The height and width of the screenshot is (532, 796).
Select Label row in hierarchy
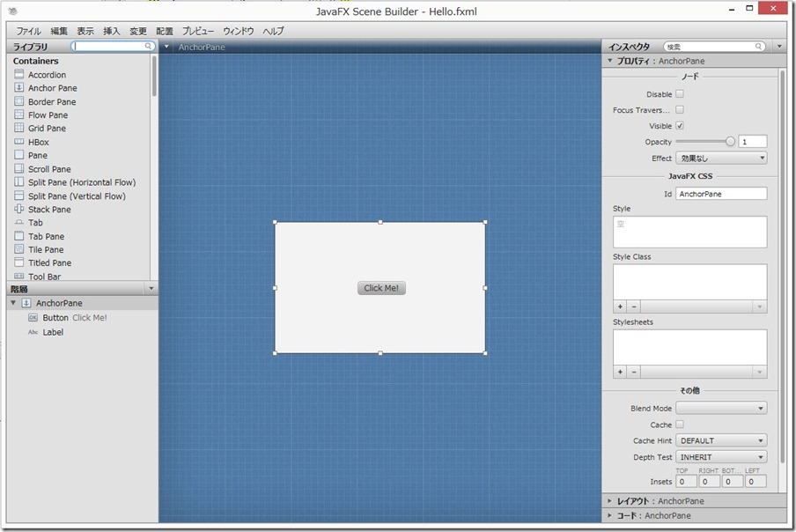pos(82,332)
